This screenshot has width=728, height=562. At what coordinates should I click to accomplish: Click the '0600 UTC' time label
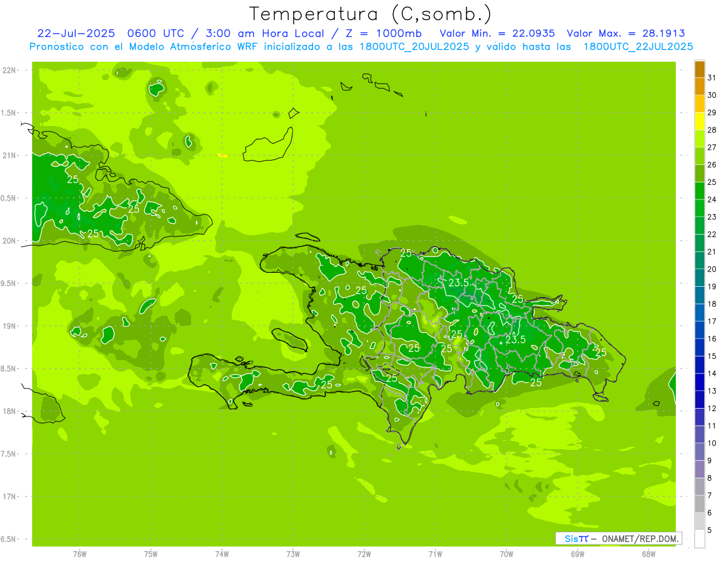[x=157, y=33]
